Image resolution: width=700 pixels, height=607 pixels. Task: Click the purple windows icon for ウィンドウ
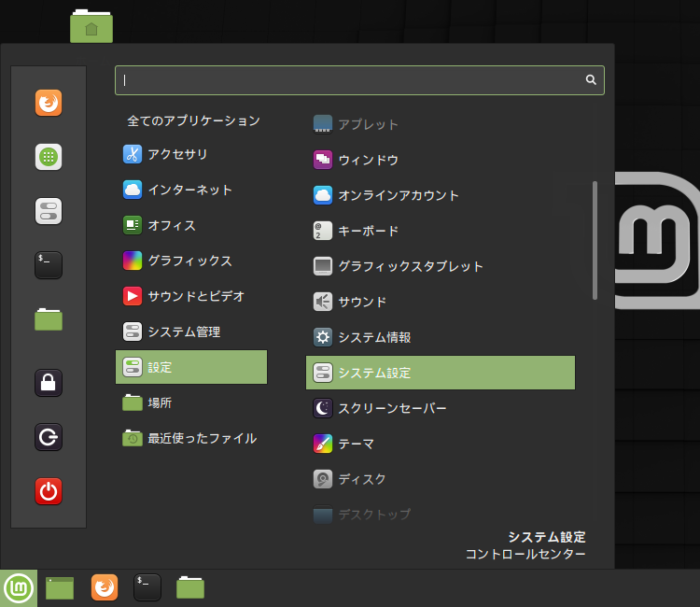[323, 160]
